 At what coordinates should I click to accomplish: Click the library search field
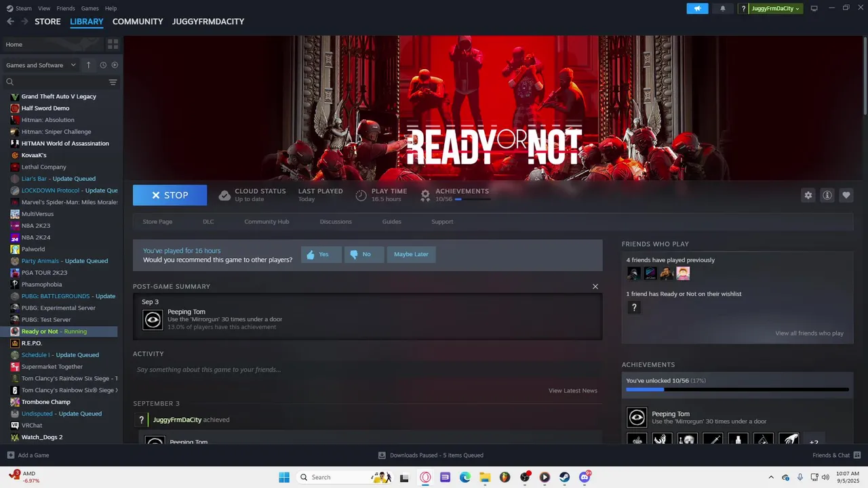[x=56, y=82]
